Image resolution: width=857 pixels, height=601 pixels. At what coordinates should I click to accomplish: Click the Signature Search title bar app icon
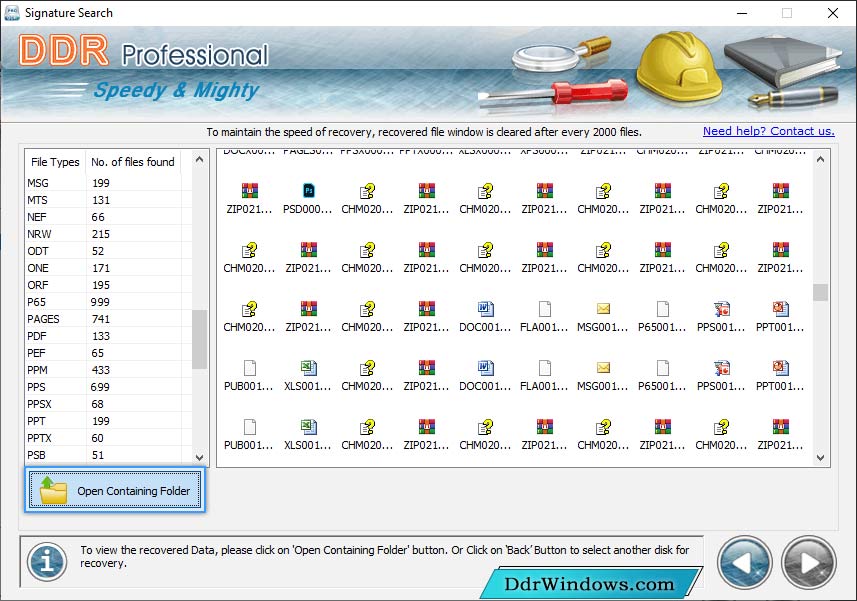11,13
